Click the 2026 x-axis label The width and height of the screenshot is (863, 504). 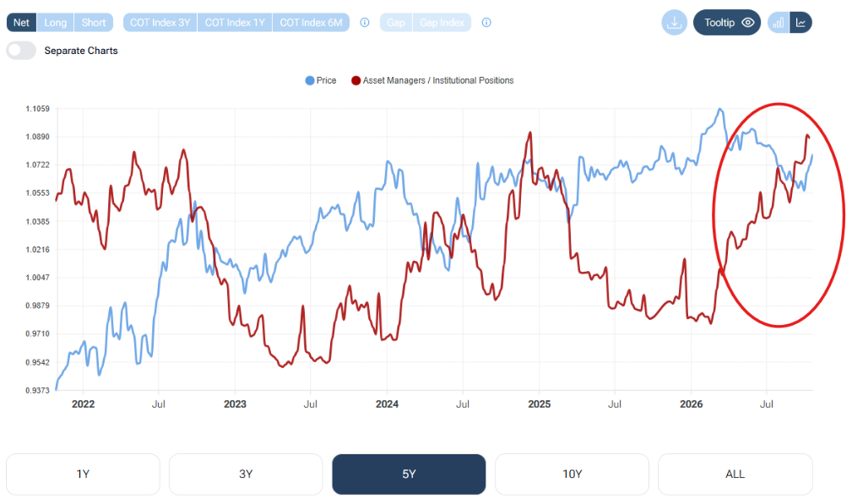692,404
